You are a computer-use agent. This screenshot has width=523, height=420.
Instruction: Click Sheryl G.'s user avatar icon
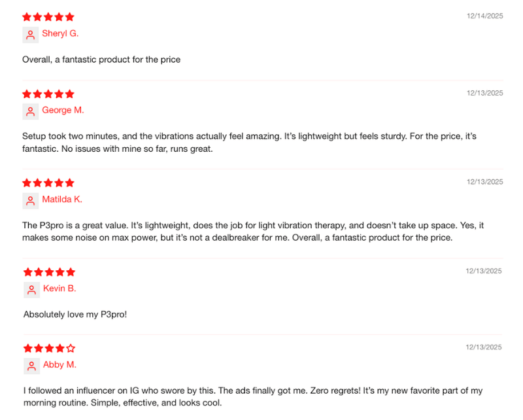[30, 35]
